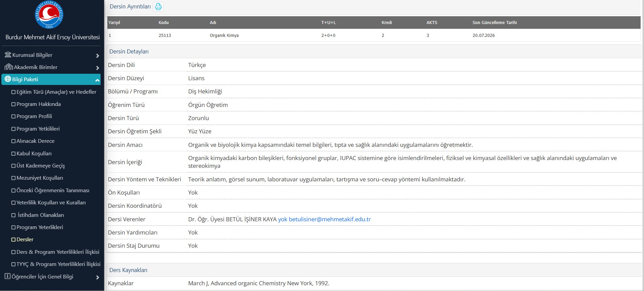Open TYYÇ & Program Yeterlilikleri İlişkisi
644x291 pixels.
[x=59, y=264]
